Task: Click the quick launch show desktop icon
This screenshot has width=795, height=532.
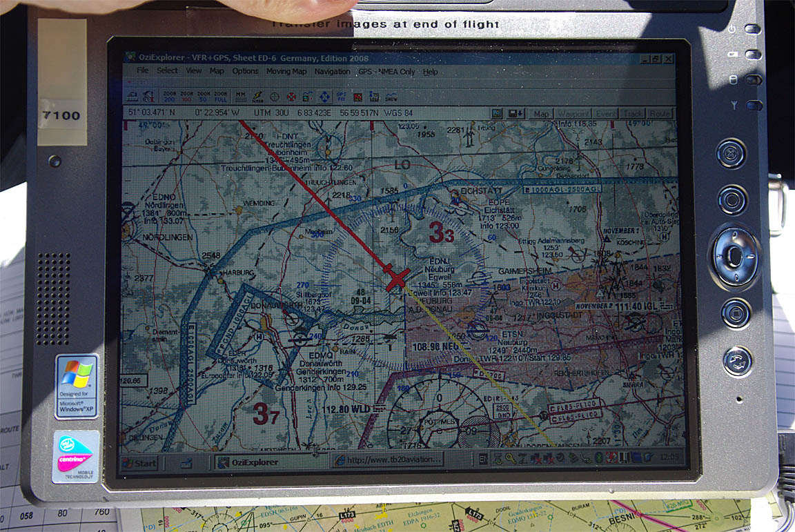Action: 186,462
